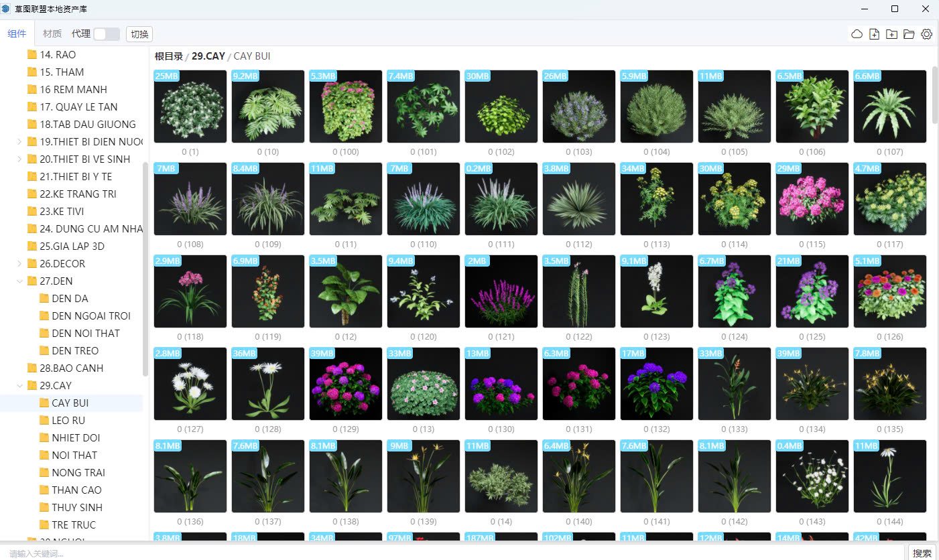939x560 pixels.
Task: Click the folder icon beside 28.BAO CANH
Action: [x=32, y=368]
